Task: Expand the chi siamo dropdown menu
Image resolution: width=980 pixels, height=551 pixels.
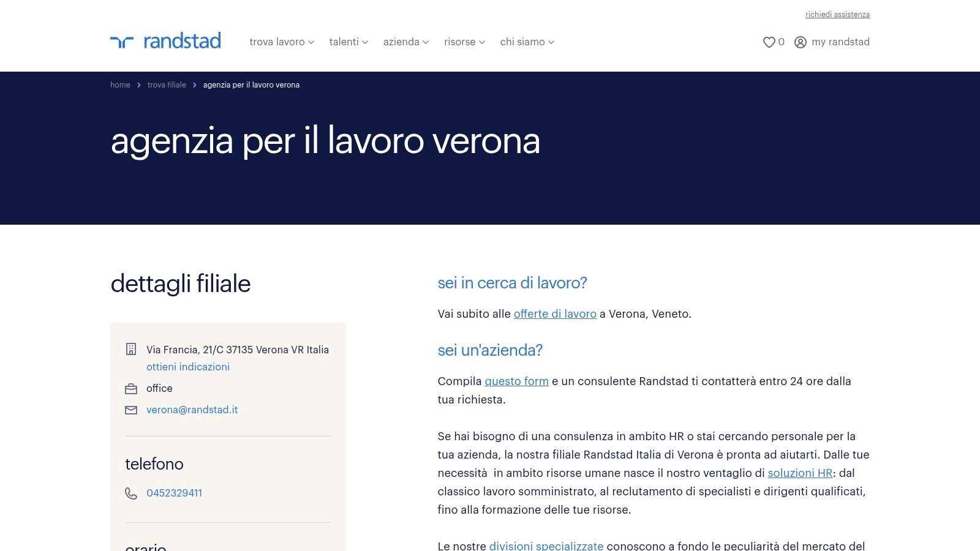Action: (527, 42)
